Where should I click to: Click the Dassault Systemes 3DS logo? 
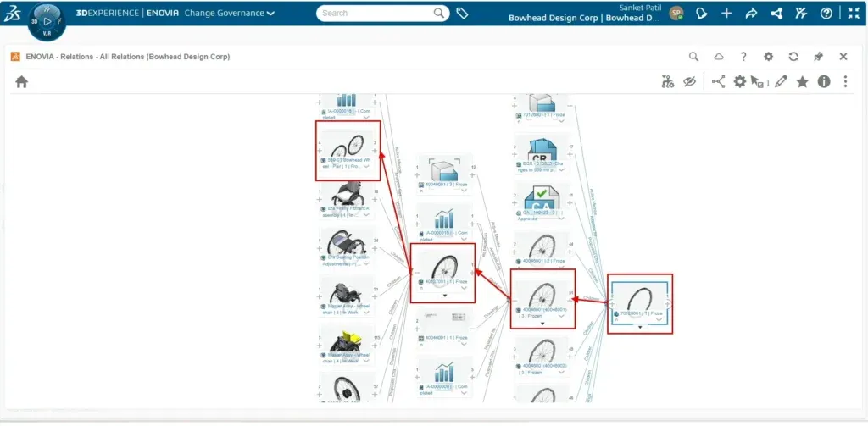click(12, 14)
